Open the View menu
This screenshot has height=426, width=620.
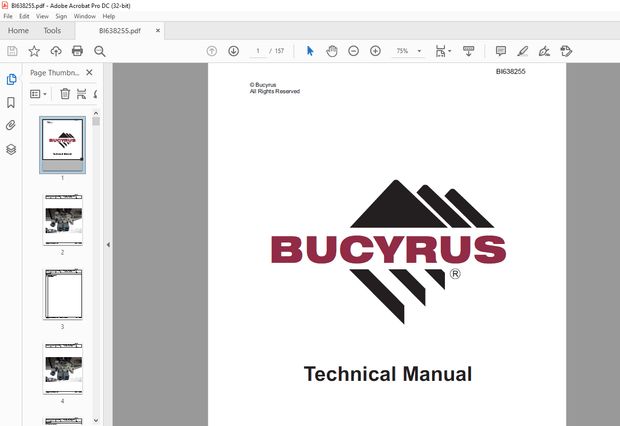tap(42, 16)
